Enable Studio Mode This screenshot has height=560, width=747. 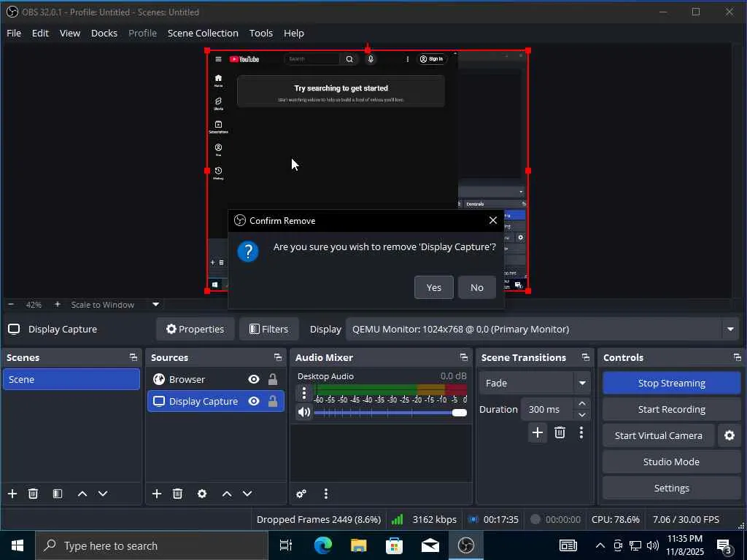point(672,462)
